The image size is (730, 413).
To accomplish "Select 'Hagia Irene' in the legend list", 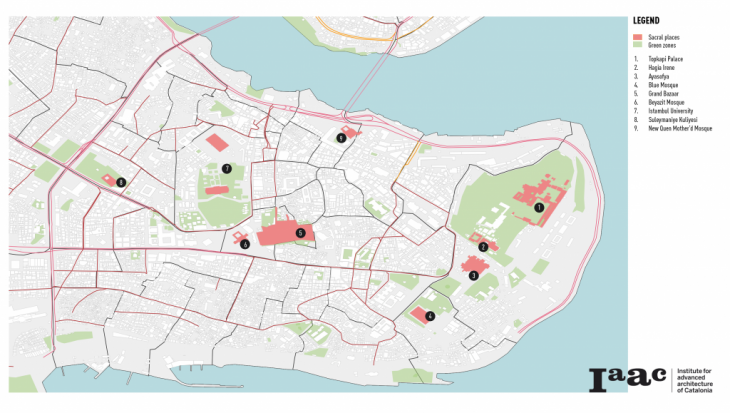I will pos(663,67).
